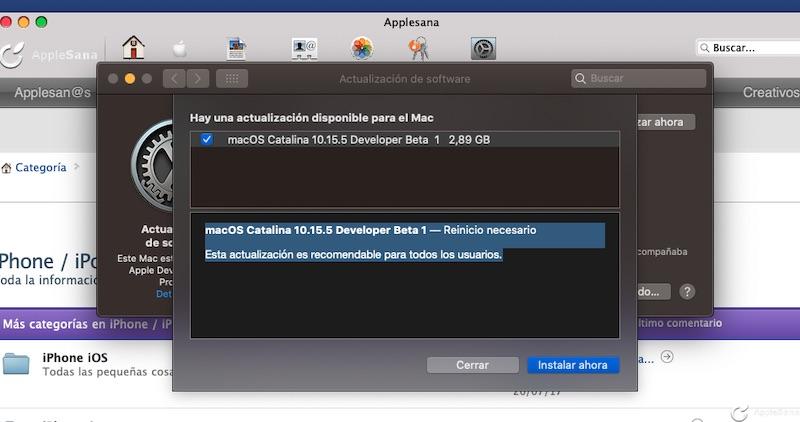Open the iPhone iOS category link
Screen dimensions: 800x422
[x=75, y=357]
